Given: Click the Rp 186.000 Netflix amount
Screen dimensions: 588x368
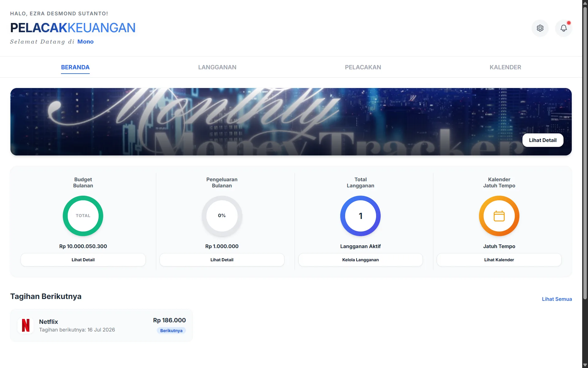Looking at the screenshot, I should click(x=169, y=320).
